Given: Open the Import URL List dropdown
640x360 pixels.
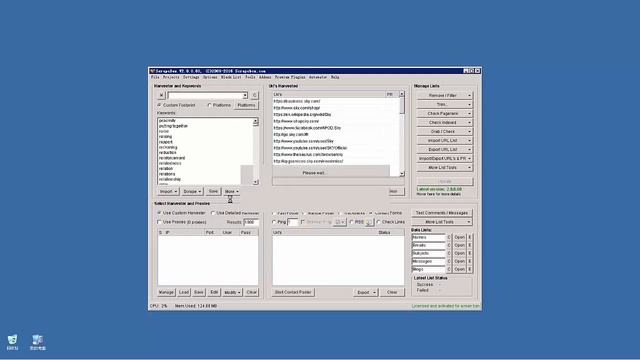Looking at the screenshot, I should (x=444, y=140).
